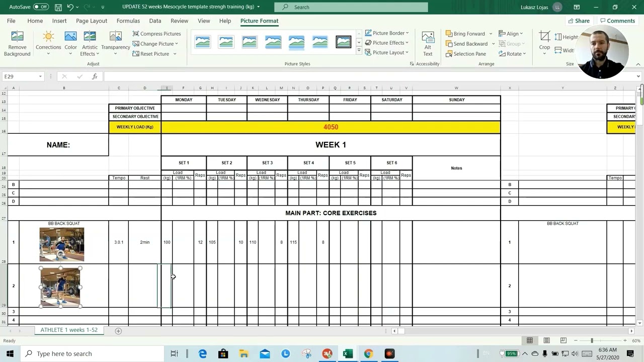Switch to the View tab

pos(204,21)
